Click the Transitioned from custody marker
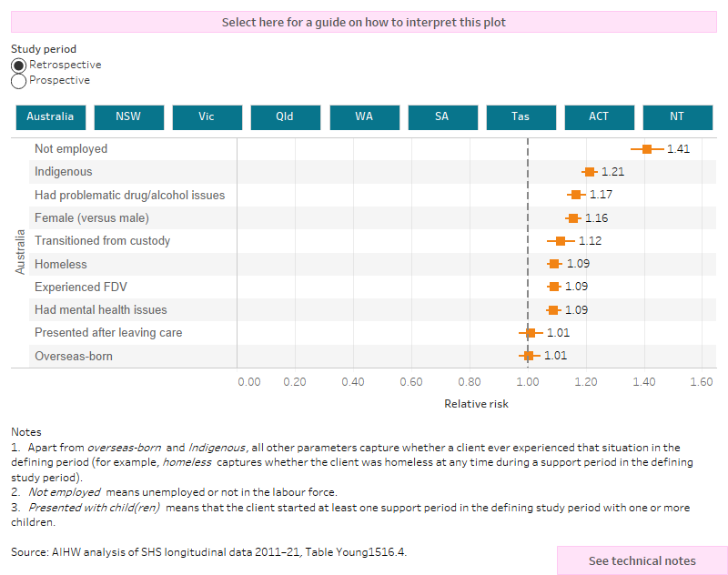This screenshot has height=575, width=728. point(561,241)
